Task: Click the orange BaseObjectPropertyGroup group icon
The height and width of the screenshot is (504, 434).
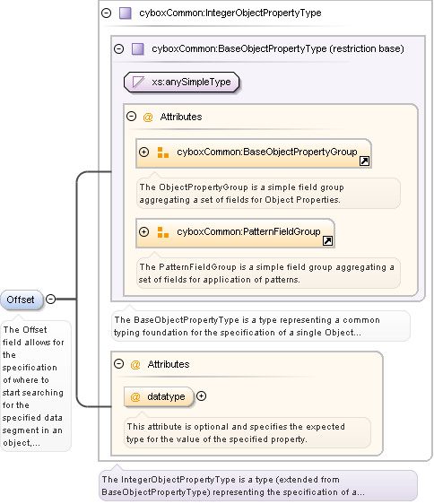Action: 163,152
